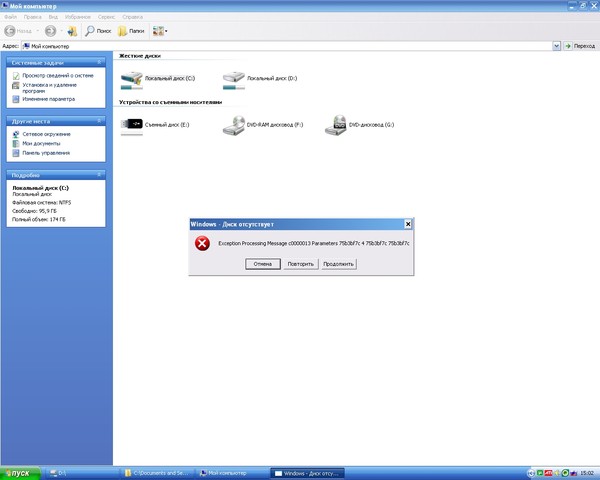
Task: Click the Пуск Start button
Action: point(22,471)
